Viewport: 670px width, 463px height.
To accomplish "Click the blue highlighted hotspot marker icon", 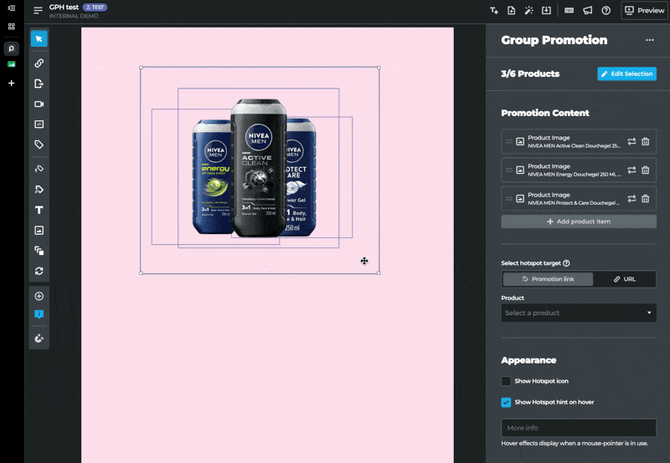I will (39, 315).
